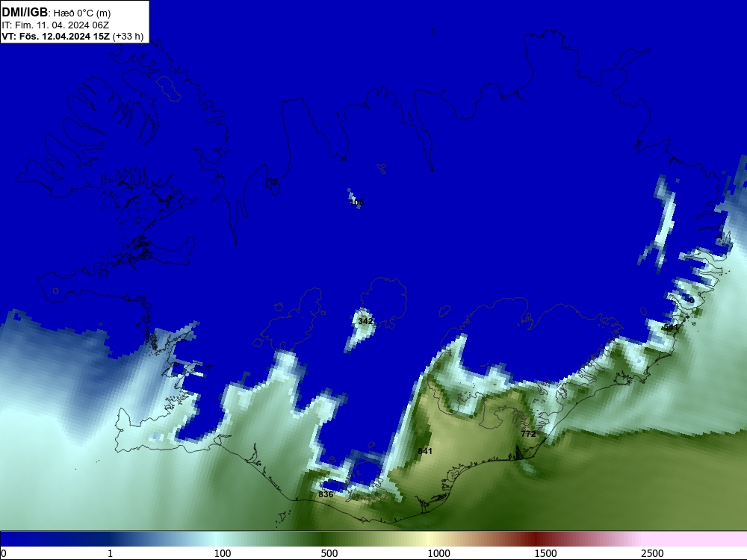The height and width of the screenshot is (560, 747).
Task: Click the 841 value on the map
Action: 425,451
